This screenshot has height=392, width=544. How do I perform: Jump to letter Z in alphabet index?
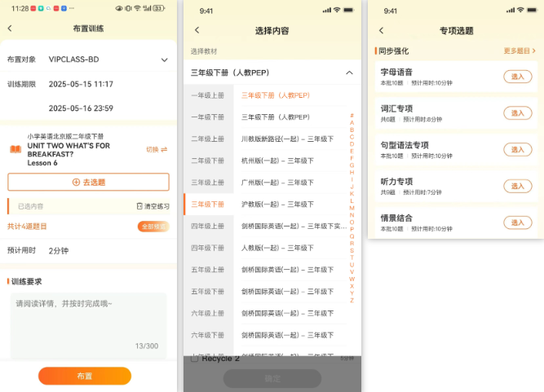tap(352, 301)
